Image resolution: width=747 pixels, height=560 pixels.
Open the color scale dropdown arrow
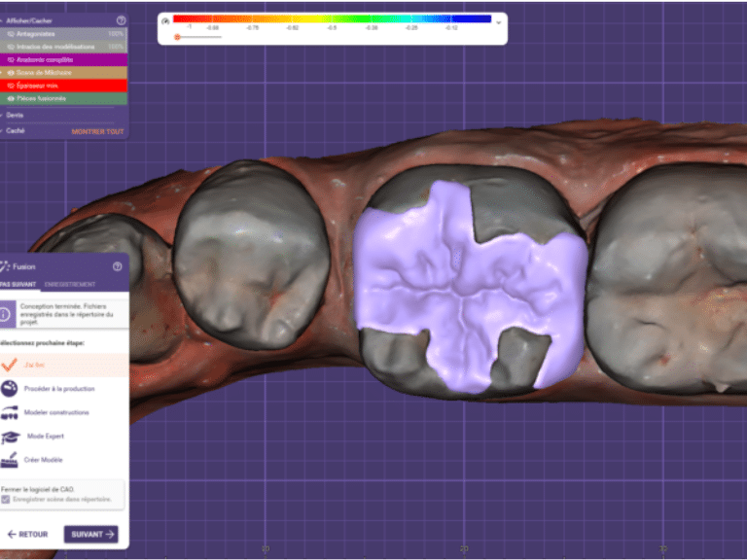pos(499,21)
